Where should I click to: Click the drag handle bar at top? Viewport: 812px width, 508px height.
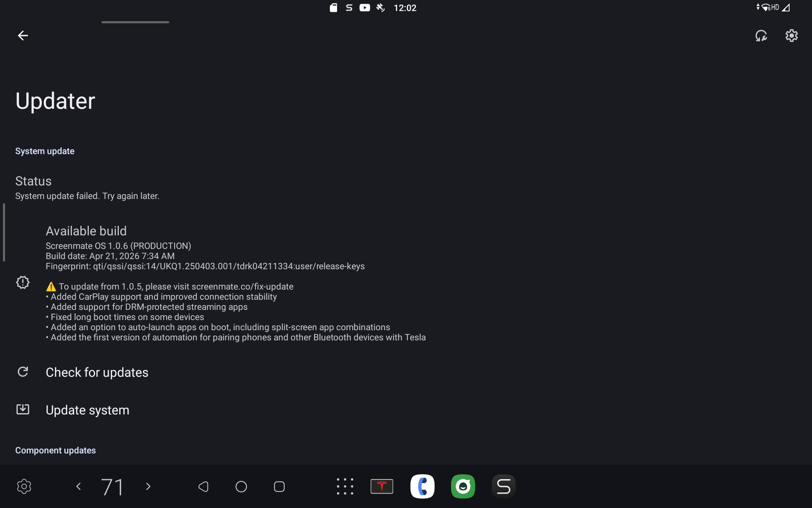pos(135,22)
